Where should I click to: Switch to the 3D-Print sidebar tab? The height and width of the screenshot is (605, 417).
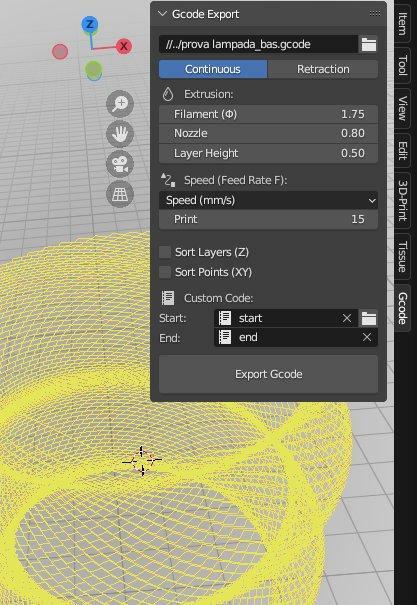tap(402, 201)
